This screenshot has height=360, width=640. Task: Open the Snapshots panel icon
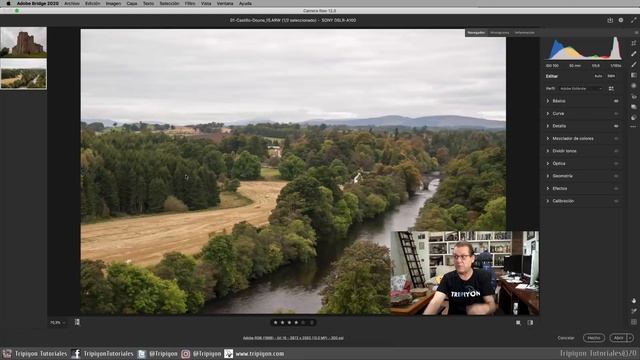[633, 107]
